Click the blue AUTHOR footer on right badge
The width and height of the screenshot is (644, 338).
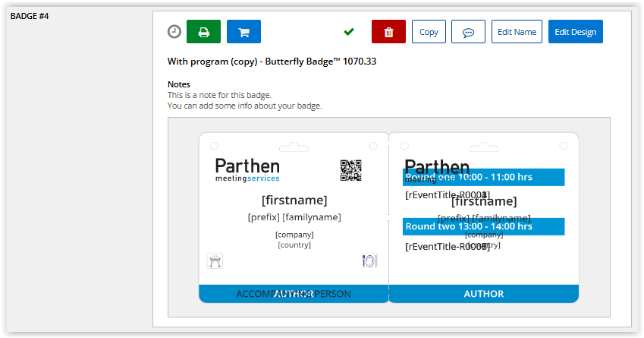483,294
